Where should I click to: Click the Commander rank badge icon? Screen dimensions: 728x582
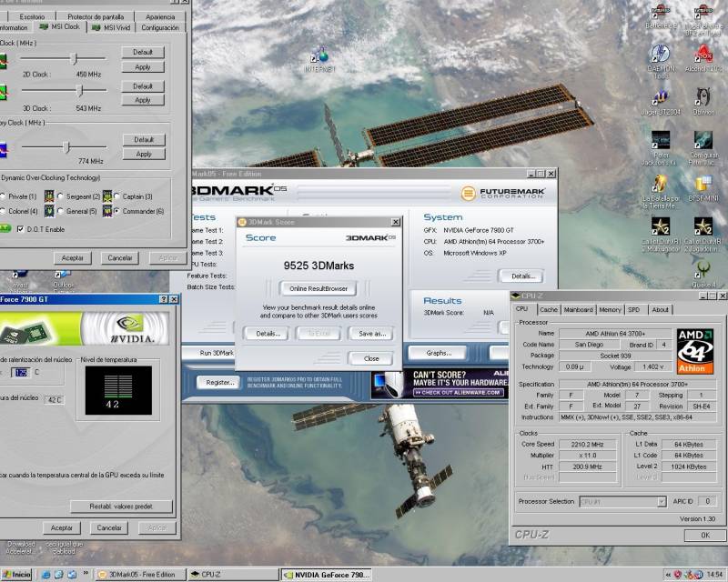point(107,211)
